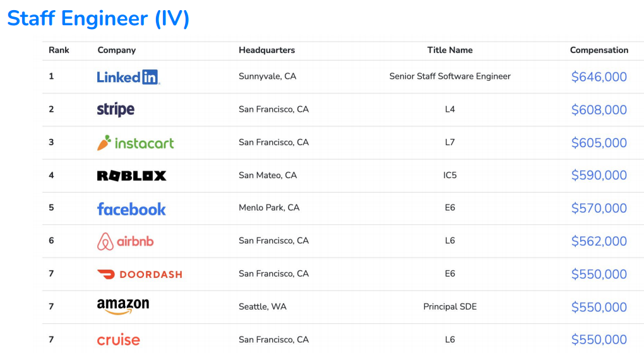
Task: Click the Roblox logo
Action: click(x=131, y=176)
